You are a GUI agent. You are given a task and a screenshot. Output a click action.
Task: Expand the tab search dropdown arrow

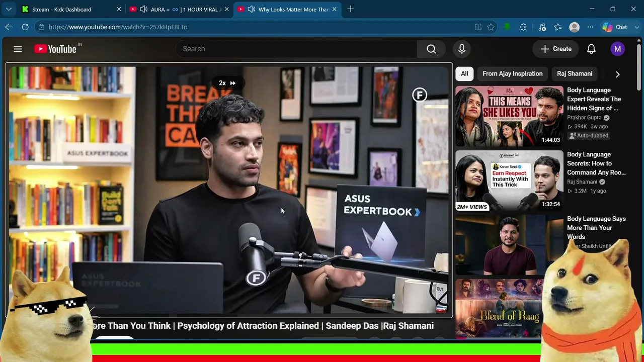9,9
